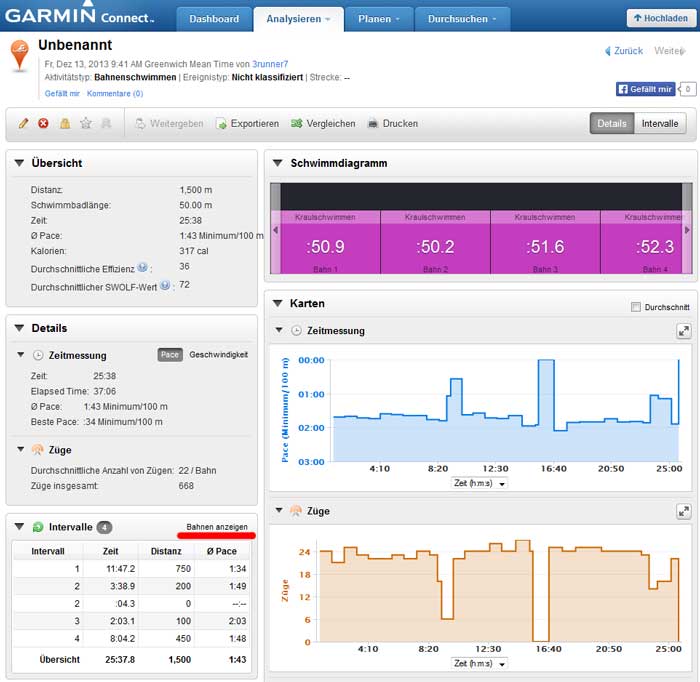Open user profile 3runner7
Screen dimensions: 700x682
[270, 64]
